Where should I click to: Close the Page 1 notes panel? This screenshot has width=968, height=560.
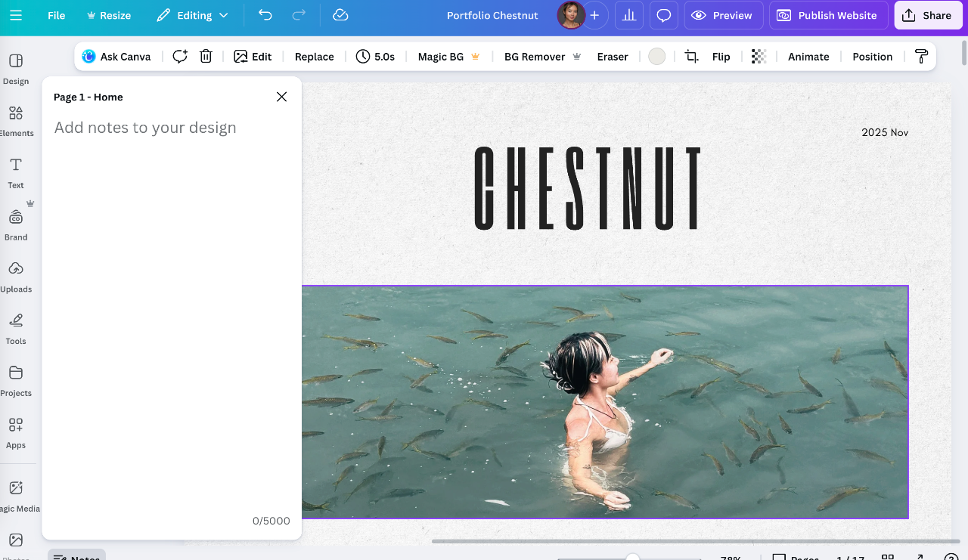(x=281, y=97)
